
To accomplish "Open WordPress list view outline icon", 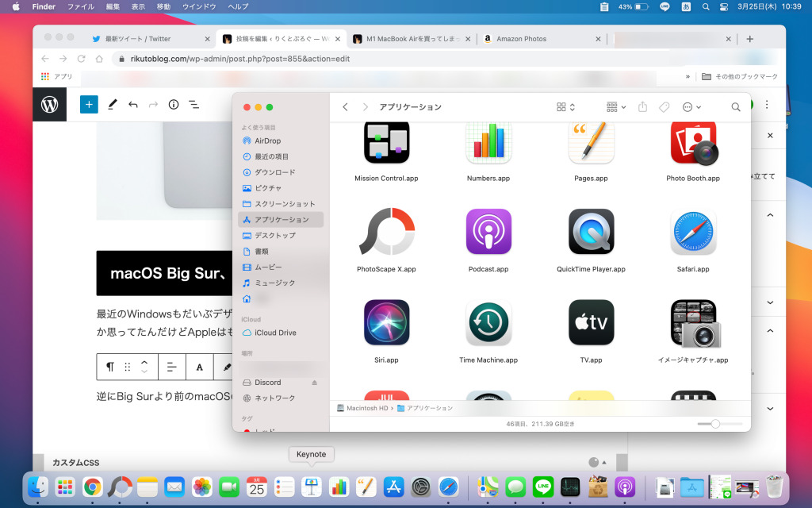I will (193, 105).
